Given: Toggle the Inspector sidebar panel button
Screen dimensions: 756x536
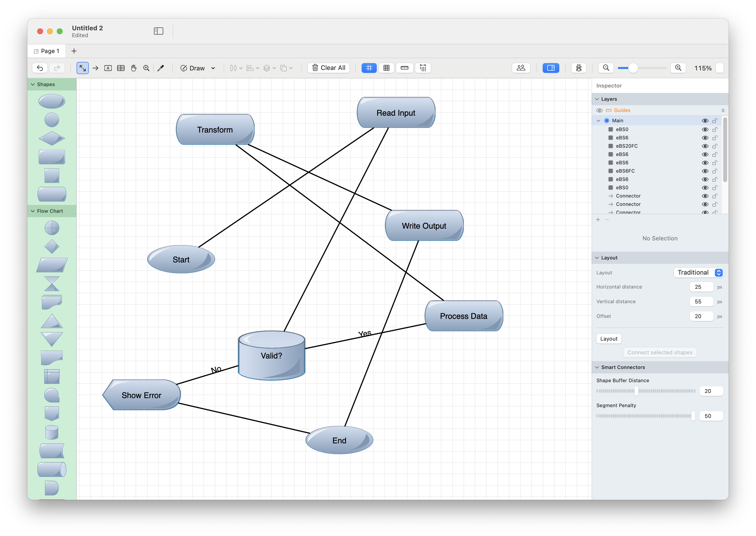Looking at the screenshot, I should (x=551, y=68).
